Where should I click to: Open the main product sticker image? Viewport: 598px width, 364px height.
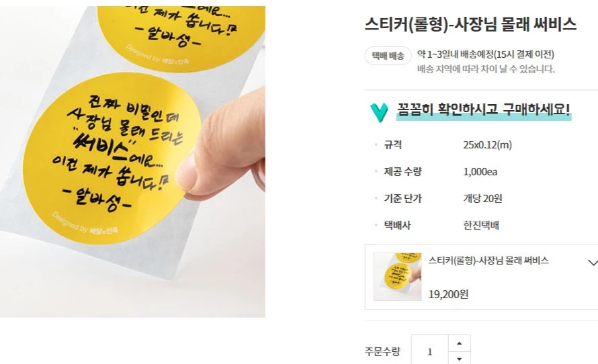[x=132, y=162]
